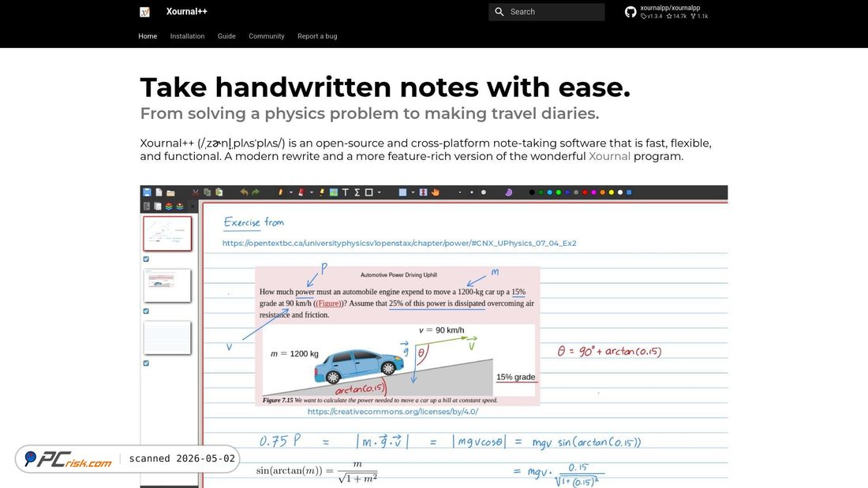Click the purple fill tool icon
Image resolution: width=868 pixels, height=488 pixels.
pos(508,192)
